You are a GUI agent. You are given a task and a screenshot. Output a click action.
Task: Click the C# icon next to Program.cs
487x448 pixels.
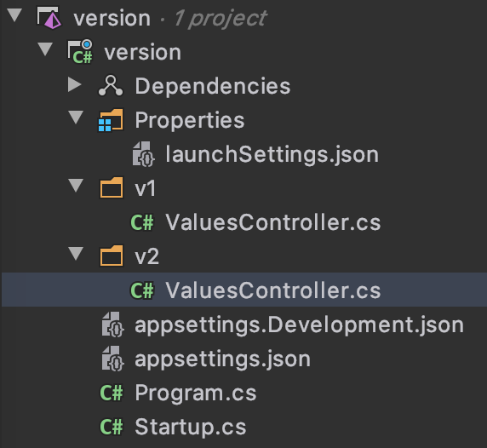tap(112, 393)
